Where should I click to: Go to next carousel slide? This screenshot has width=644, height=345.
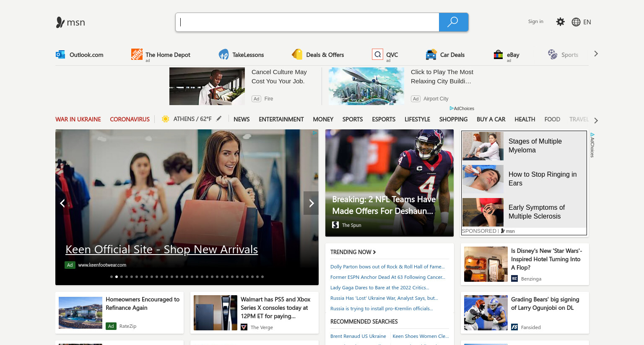[x=311, y=203]
